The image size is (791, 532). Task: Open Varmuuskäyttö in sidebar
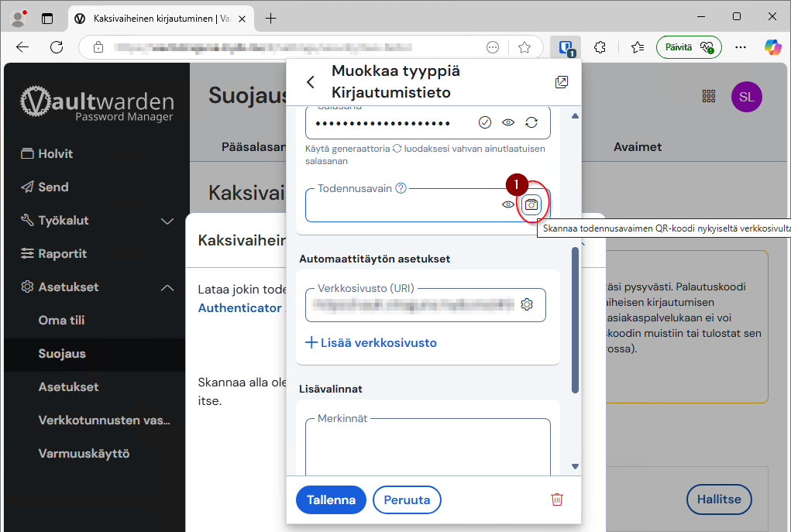click(x=84, y=453)
